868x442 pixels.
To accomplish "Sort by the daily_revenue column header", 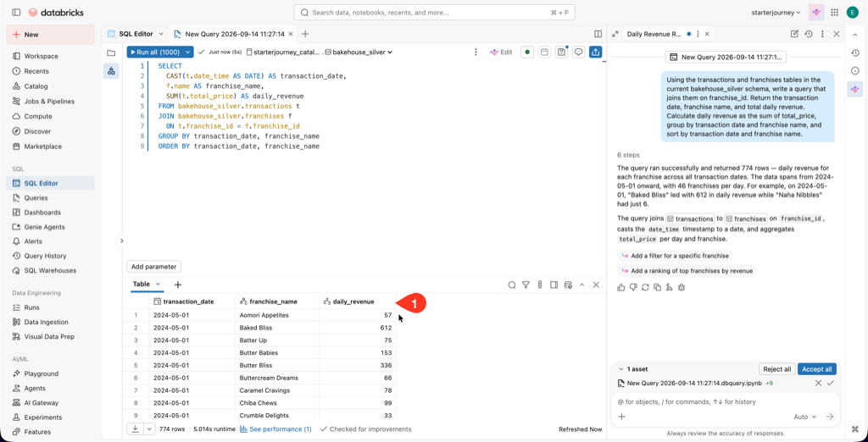I will pos(357,301).
